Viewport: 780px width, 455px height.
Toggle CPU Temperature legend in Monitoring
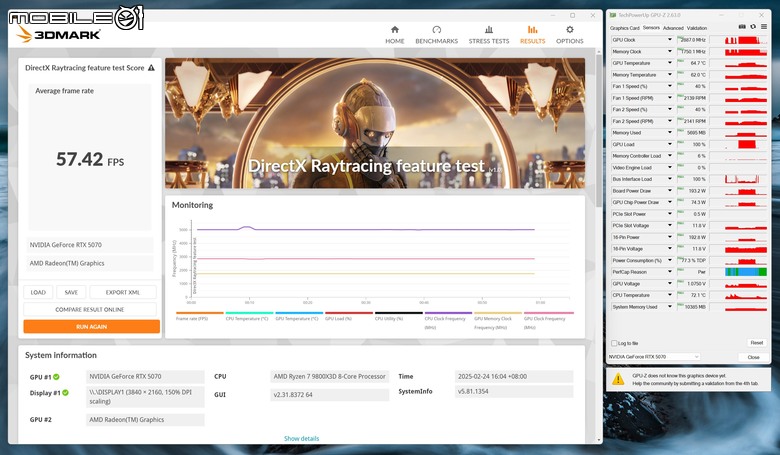point(249,316)
